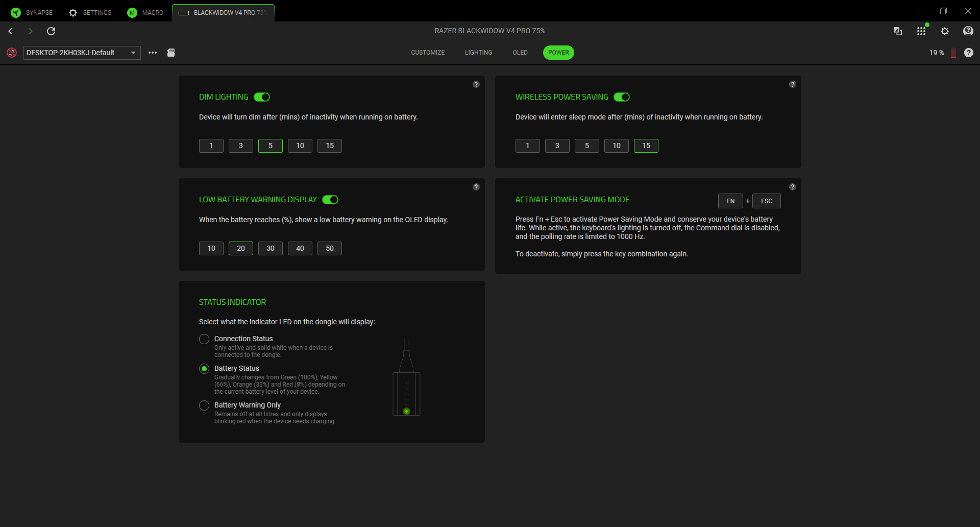Click the refresh icon in navigation bar
This screenshot has height=527, width=980.
click(x=51, y=31)
